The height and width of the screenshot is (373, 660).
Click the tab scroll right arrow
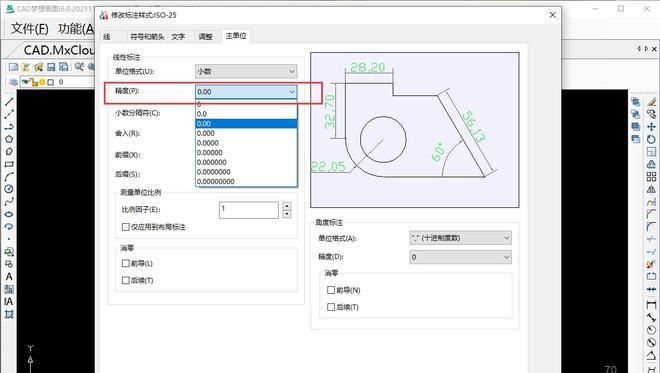(646, 49)
